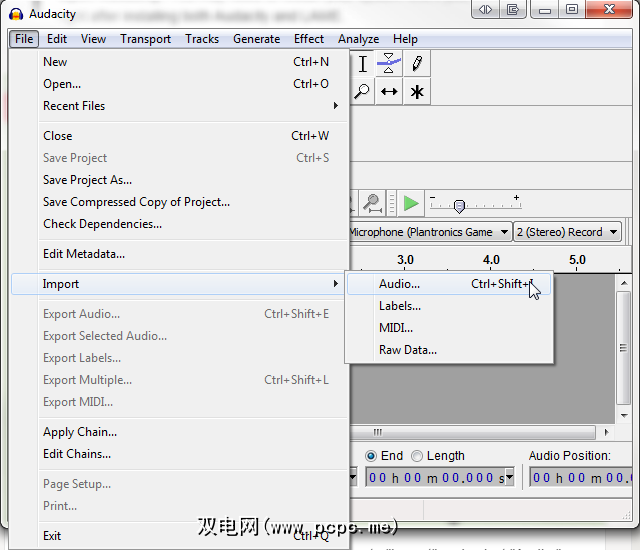Choose Save Compressed Copy of Project...
Screen dimensions: 640x550
[180, 202]
